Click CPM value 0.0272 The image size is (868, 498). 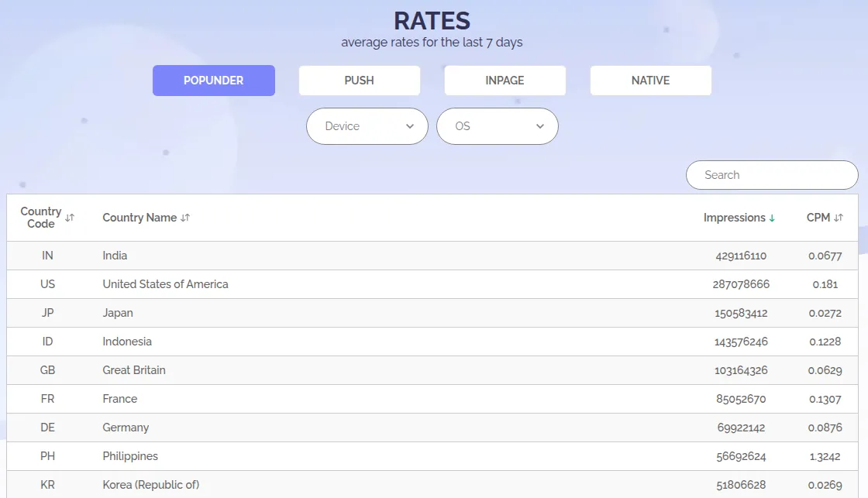pos(825,313)
